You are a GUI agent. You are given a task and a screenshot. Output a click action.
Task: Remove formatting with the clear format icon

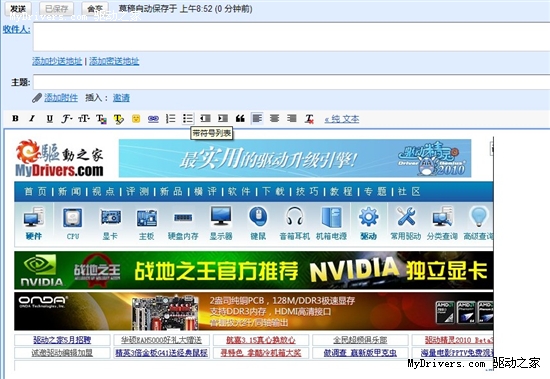click(309, 119)
